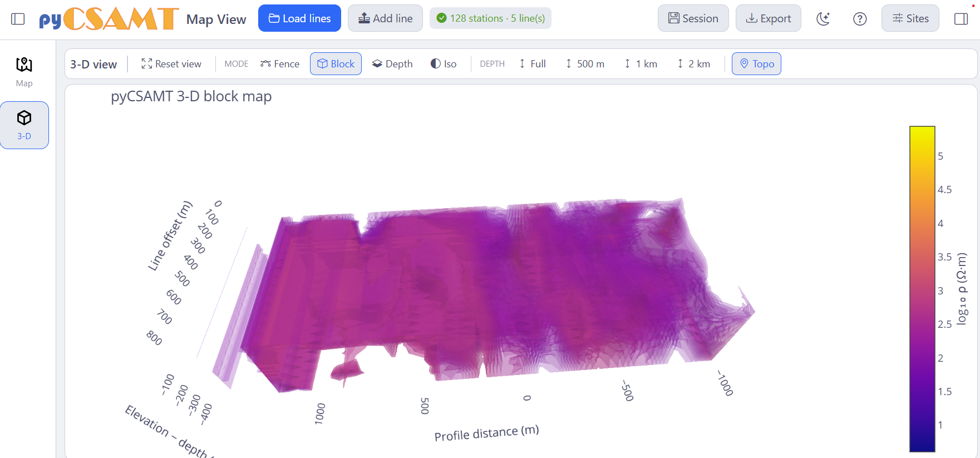Click Reset view
The height and width of the screenshot is (458, 980).
[x=171, y=64]
